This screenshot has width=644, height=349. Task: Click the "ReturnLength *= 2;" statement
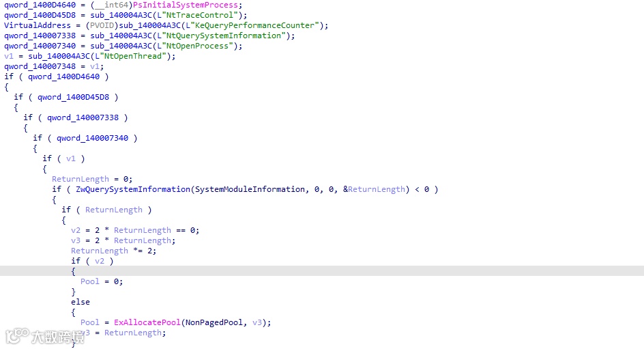point(114,251)
